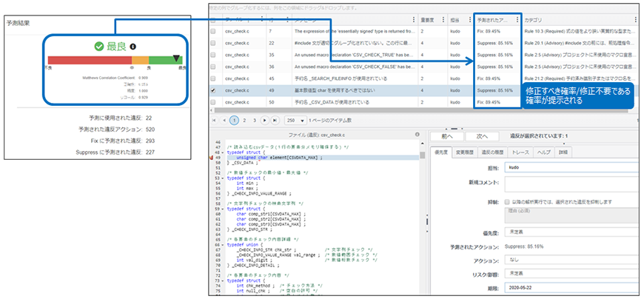Go to the previous page of violations

[x=224, y=119]
